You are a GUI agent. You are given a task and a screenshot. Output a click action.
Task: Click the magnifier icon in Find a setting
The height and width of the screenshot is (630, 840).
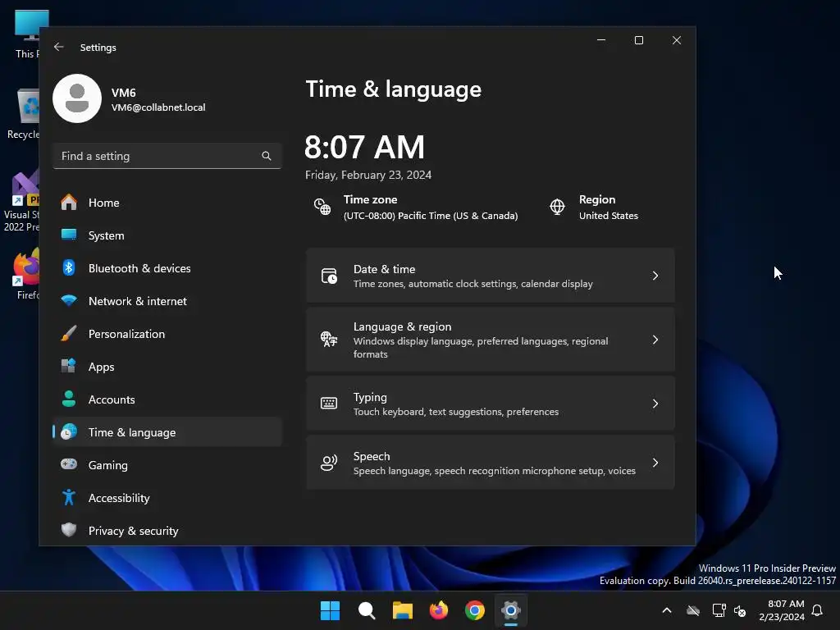267,156
